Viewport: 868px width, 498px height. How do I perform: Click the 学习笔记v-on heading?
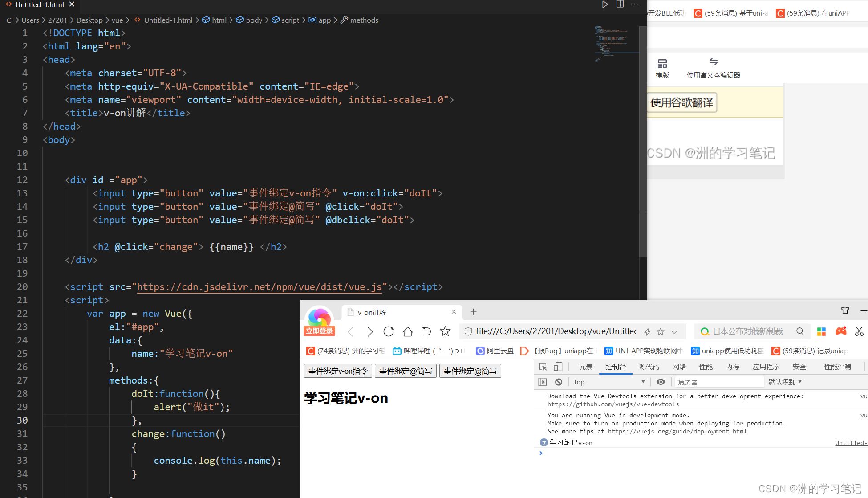click(x=346, y=398)
